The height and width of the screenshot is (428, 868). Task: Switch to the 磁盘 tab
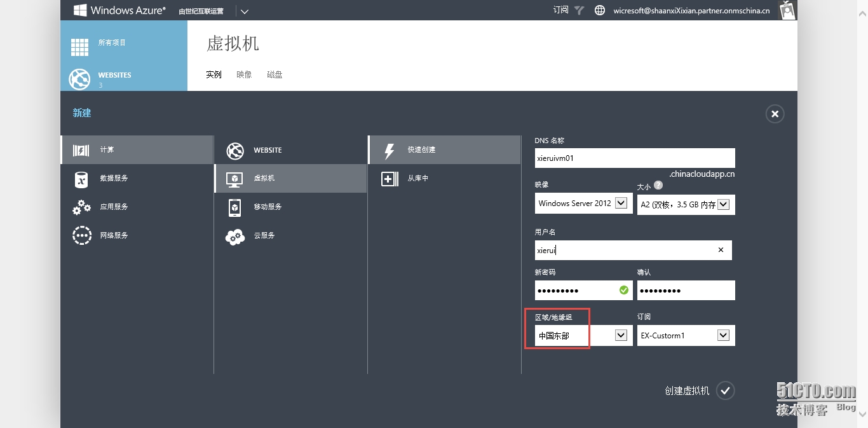(x=275, y=74)
